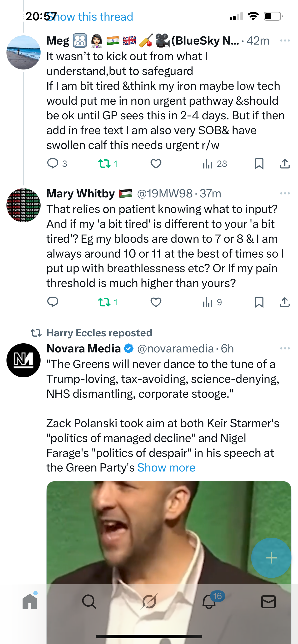The width and height of the screenshot is (298, 644).
Task: Open the Messages envelope tab
Action: pyautogui.click(x=268, y=602)
